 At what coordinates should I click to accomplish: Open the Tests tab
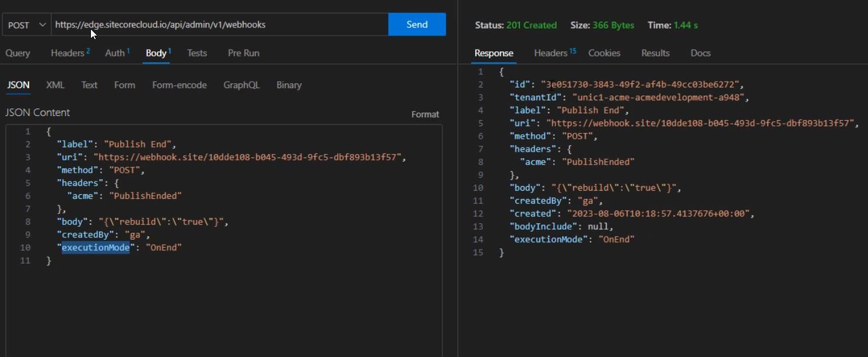[x=197, y=53]
